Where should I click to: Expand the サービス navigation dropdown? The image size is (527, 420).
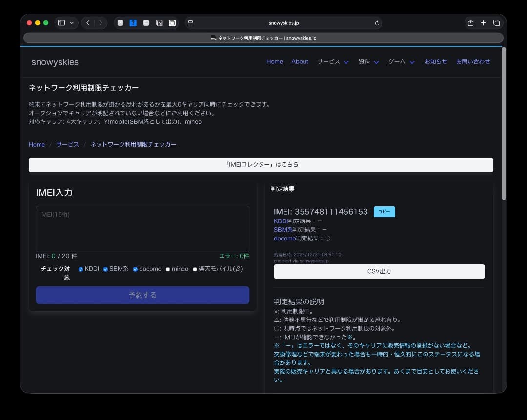(333, 62)
